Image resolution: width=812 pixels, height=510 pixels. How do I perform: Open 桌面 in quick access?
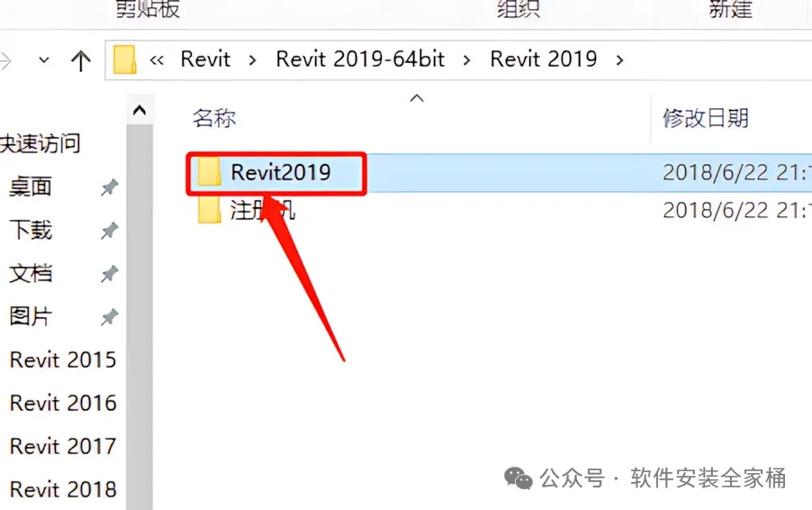[x=31, y=187]
